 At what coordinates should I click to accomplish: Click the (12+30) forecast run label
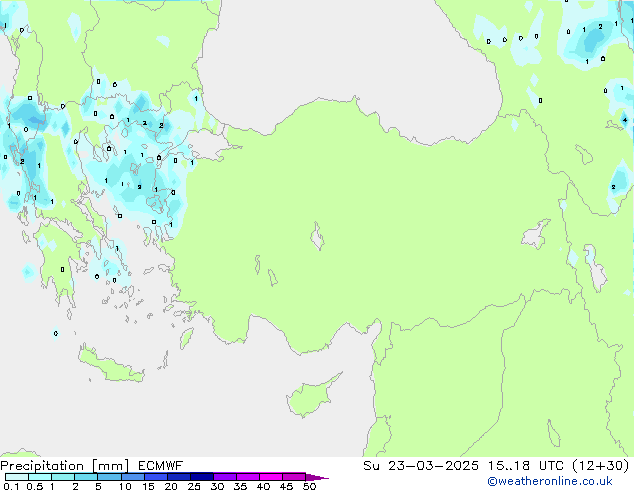pyautogui.click(x=598, y=465)
